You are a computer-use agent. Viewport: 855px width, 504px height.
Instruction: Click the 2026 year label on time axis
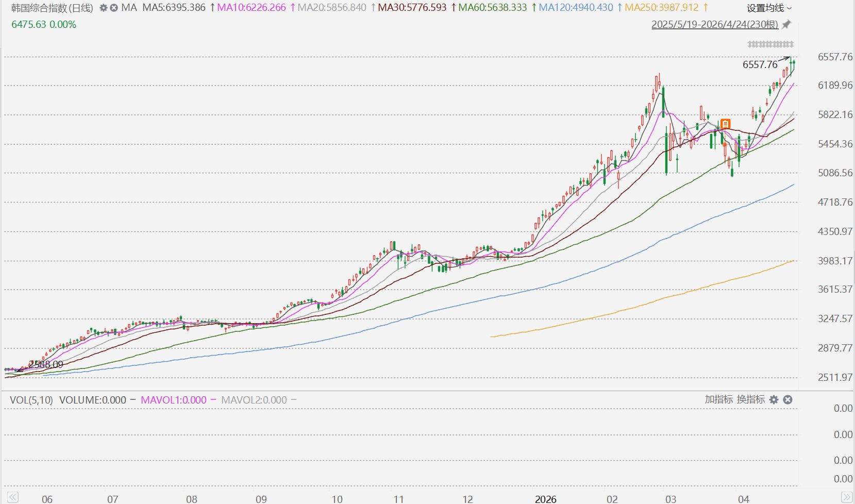coord(546,499)
